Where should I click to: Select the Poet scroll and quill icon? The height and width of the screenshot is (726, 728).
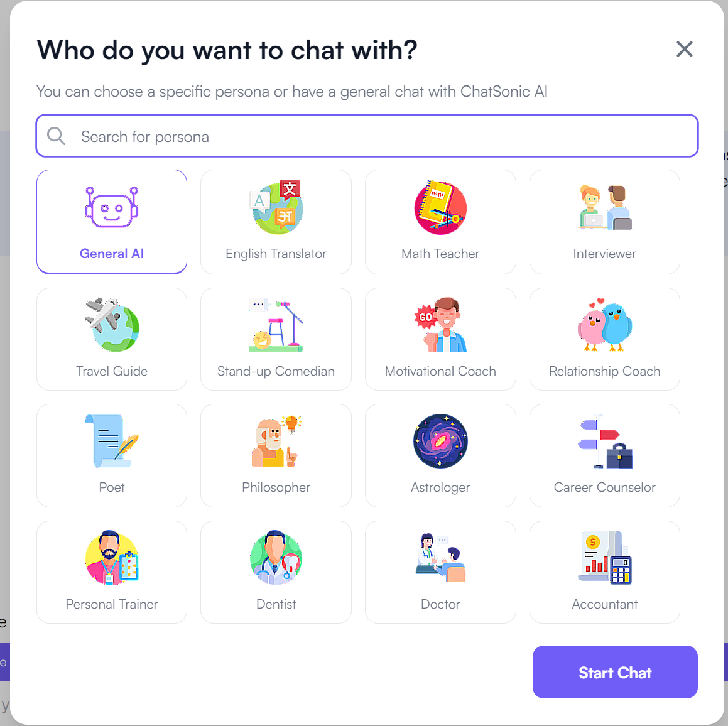click(112, 441)
